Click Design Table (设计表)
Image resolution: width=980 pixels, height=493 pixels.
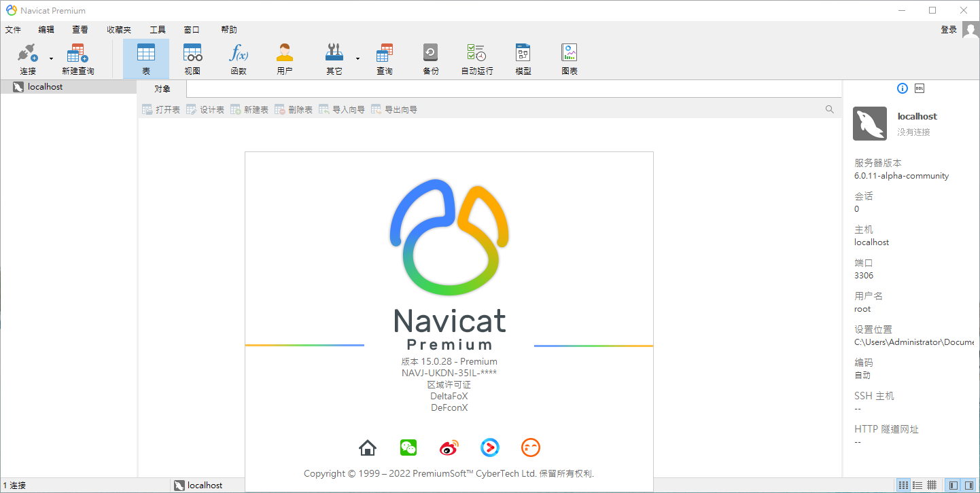click(205, 109)
